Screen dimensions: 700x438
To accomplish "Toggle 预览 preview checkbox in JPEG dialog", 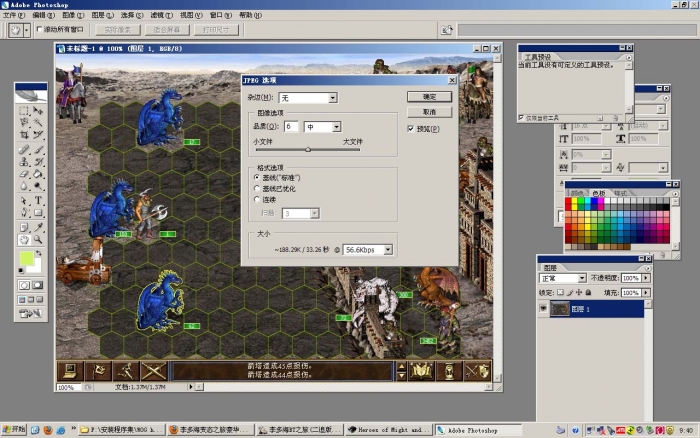I will (411, 129).
